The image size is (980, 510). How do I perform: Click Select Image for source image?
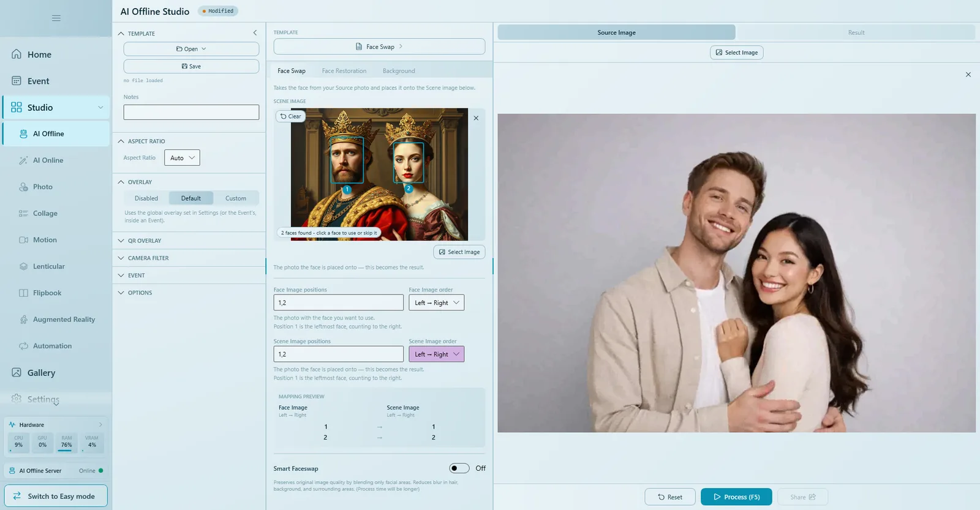(x=736, y=53)
